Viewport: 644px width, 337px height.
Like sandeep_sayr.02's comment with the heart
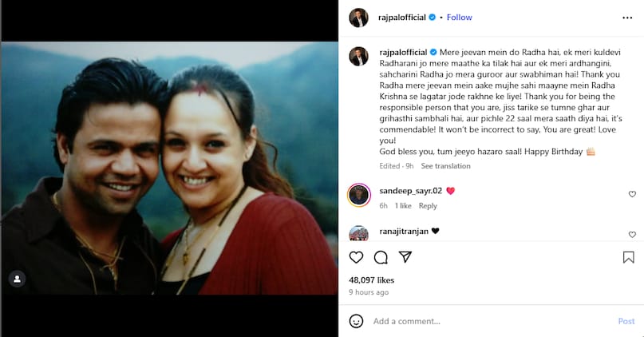[632, 194]
